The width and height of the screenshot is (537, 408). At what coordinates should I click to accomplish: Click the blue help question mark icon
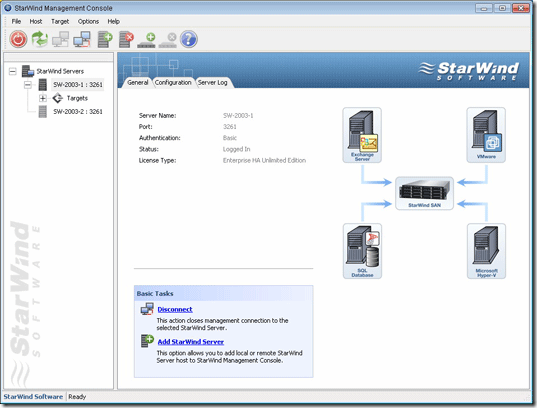[x=189, y=39]
